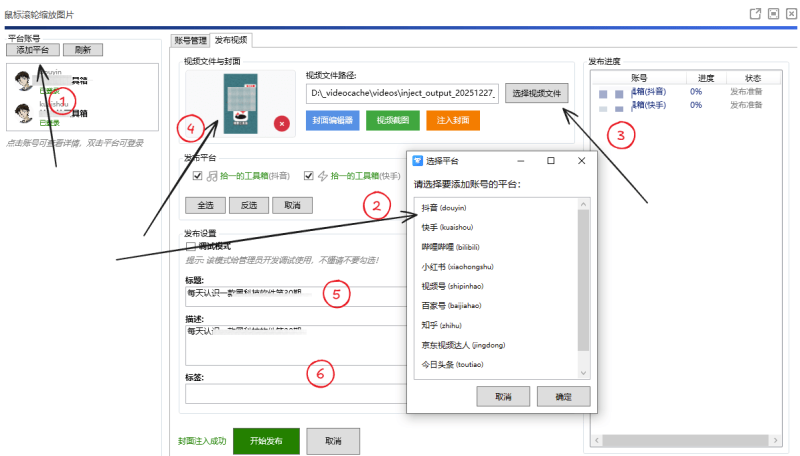Screen dimensions: 800x456
Task: Click the 账号 column header
Action: pos(639,78)
